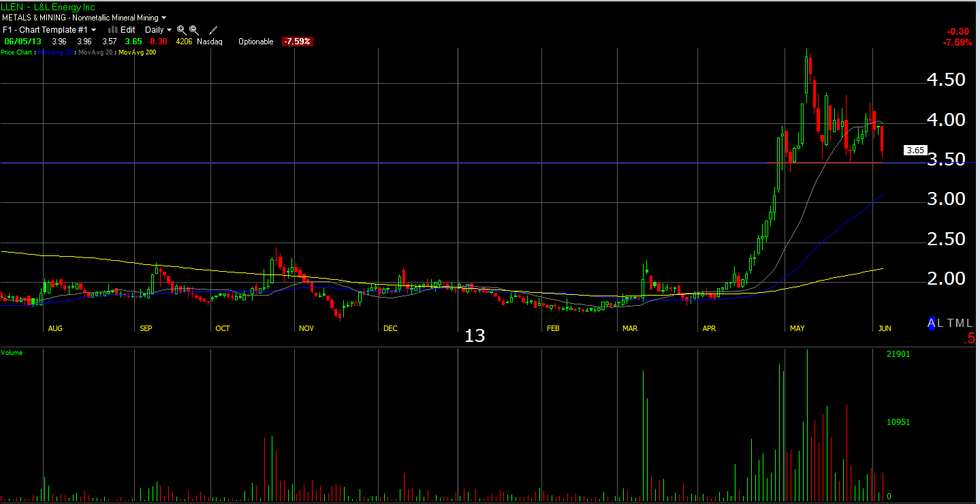Click the 13 year marker on the time axis
Viewport: 980px width, 504px height.
(475, 336)
